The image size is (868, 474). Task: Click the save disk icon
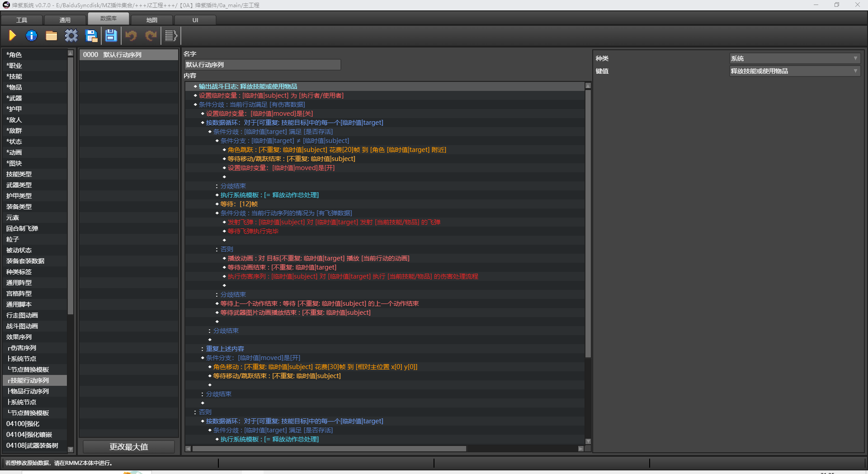click(x=111, y=36)
